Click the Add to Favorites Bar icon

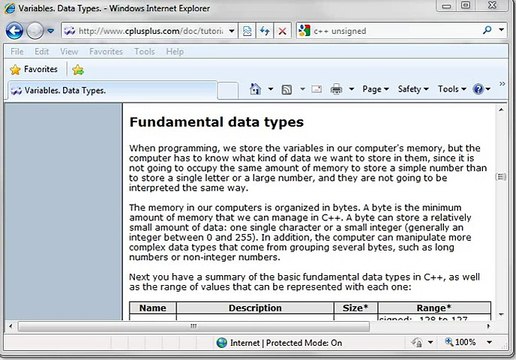click(x=78, y=69)
